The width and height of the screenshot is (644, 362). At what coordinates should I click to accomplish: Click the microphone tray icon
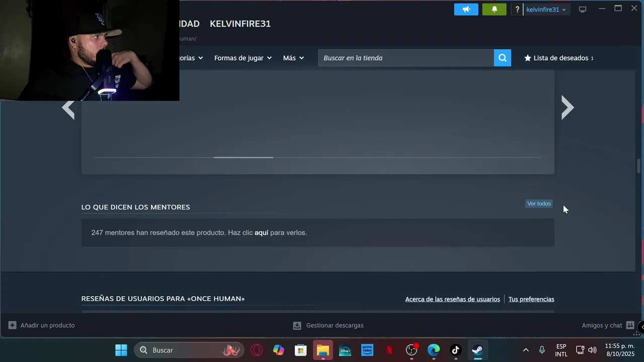pos(542,350)
